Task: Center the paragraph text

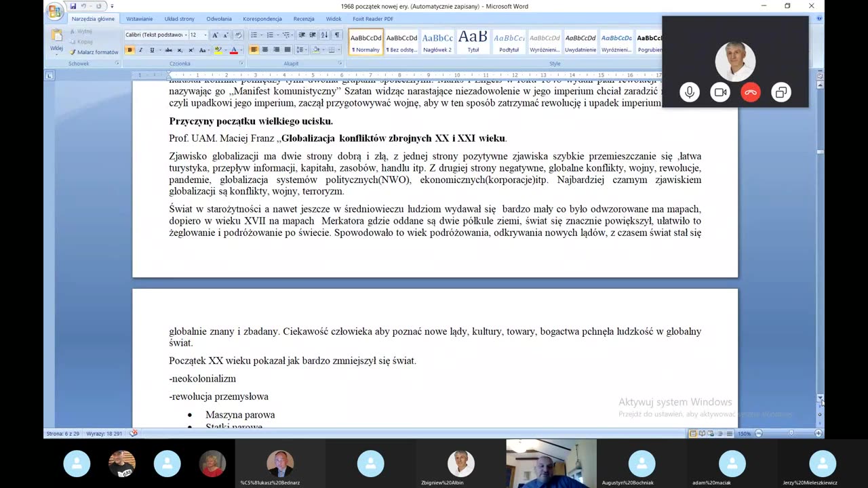Action: click(265, 49)
